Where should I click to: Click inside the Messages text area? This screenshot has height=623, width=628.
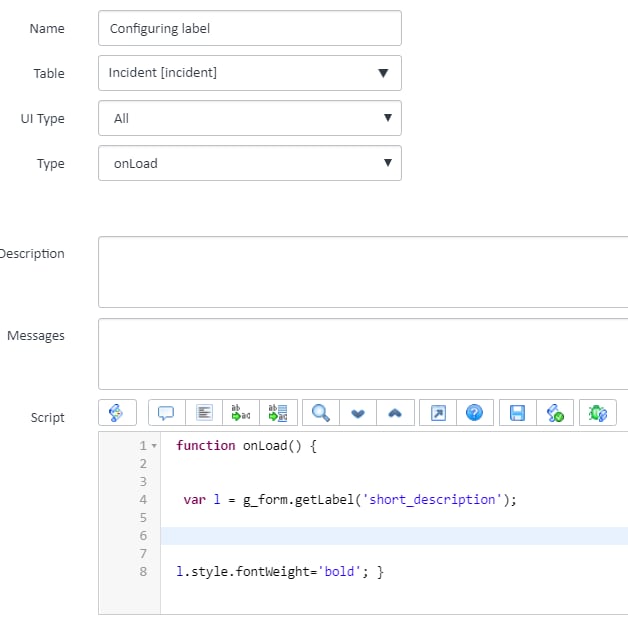pos(363,354)
